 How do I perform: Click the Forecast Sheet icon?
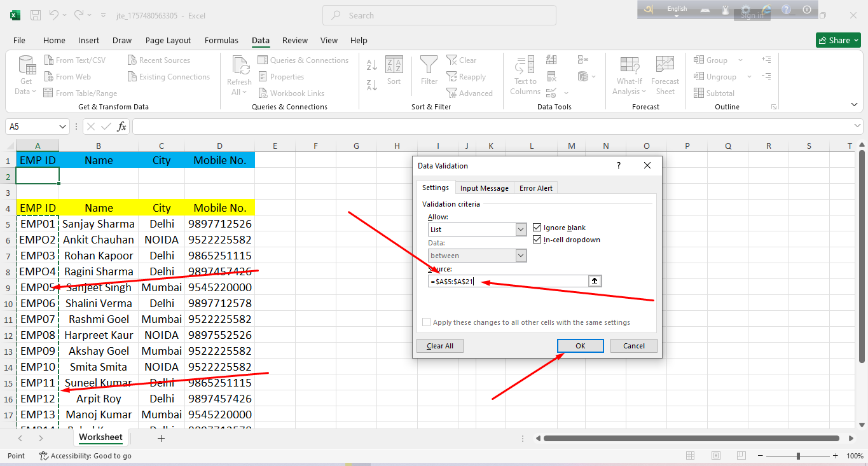(665, 75)
